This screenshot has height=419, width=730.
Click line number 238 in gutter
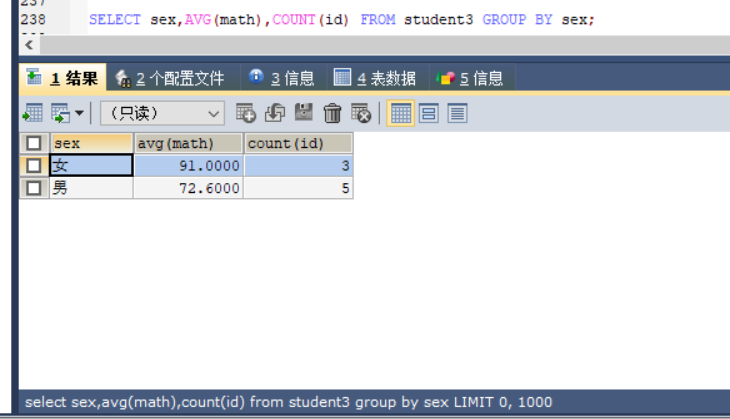pos(33,20)
